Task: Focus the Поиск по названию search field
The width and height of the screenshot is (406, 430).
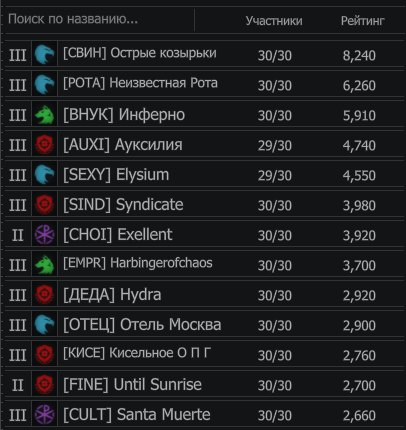Action: (99, 19)
